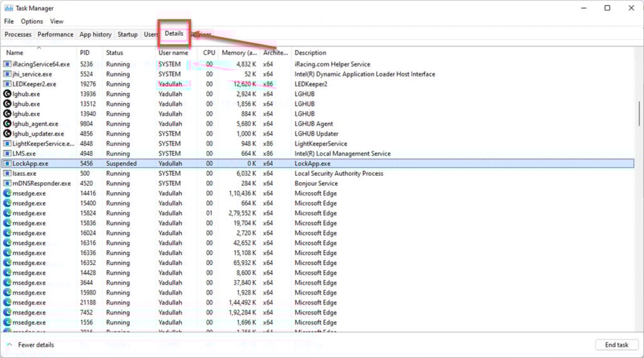Click the End task button
Image resolution: width=644 pixels, height=358 pixels.
pos(616,345)
